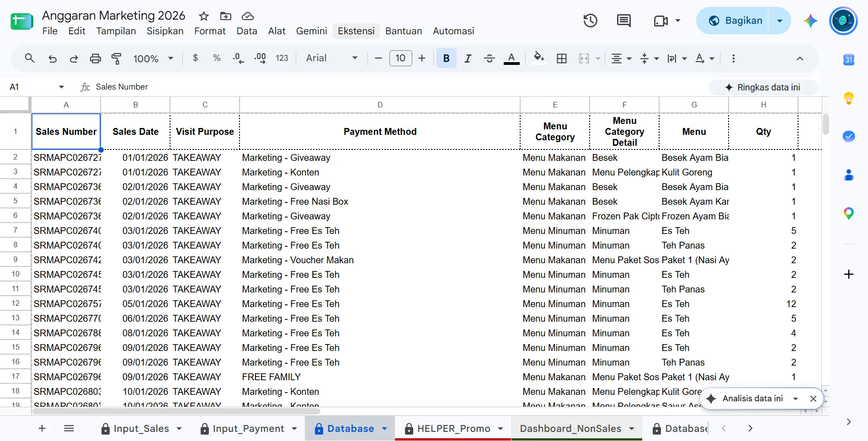This screenshot has height=441, width=868.
Task: Open the Arial font family dropdown
Action: [x=331, y=58]
